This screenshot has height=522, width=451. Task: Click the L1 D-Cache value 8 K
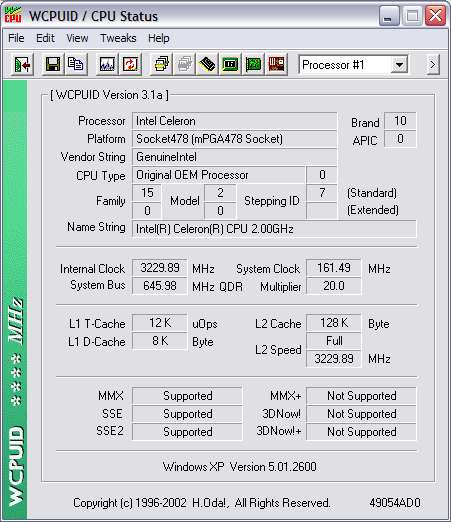tap(160, 341)
